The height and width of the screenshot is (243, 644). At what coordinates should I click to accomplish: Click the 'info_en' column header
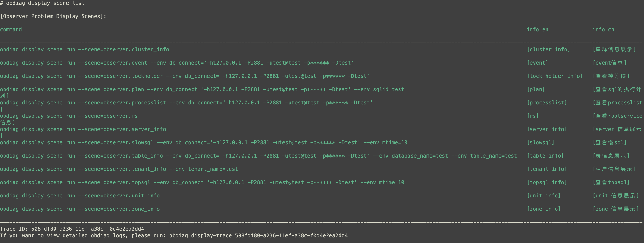tap(537, 29)
